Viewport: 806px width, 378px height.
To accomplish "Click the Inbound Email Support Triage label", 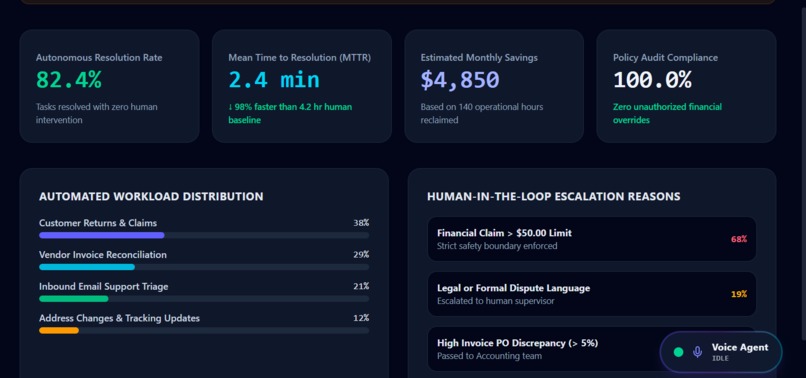I will 103,286.
